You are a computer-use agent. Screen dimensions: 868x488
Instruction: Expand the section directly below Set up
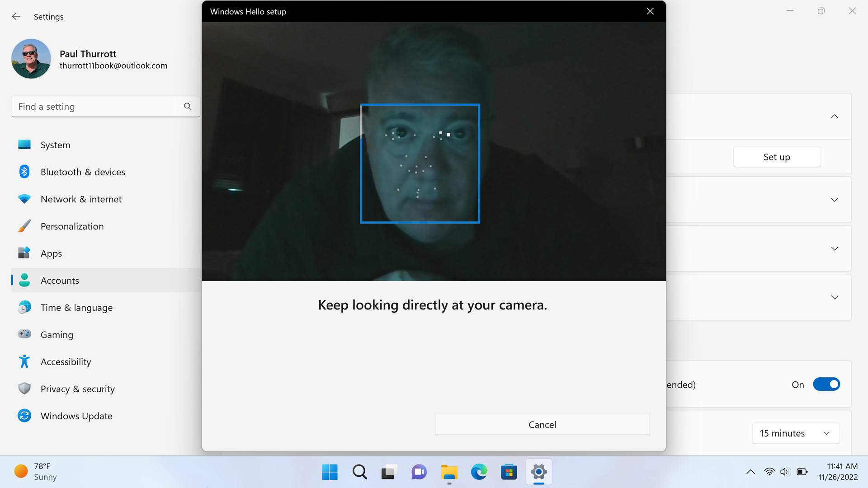[834, 200]
